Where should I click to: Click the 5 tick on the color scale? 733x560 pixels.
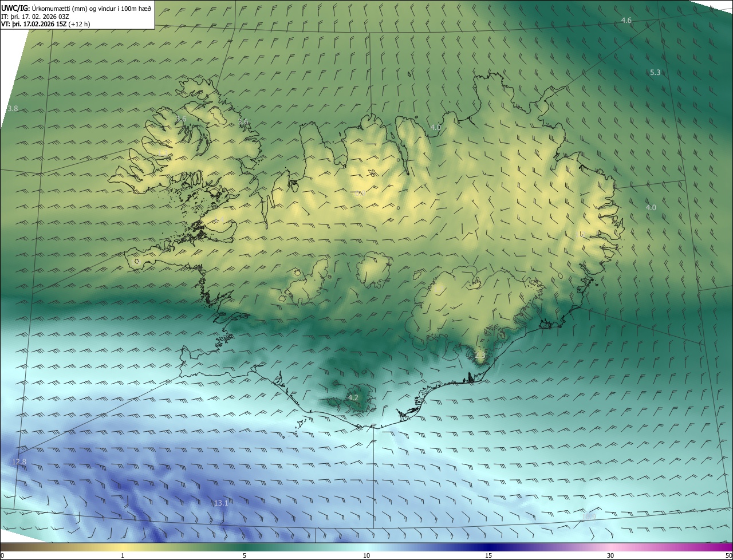pyautogui.click(x=245, y=555)
